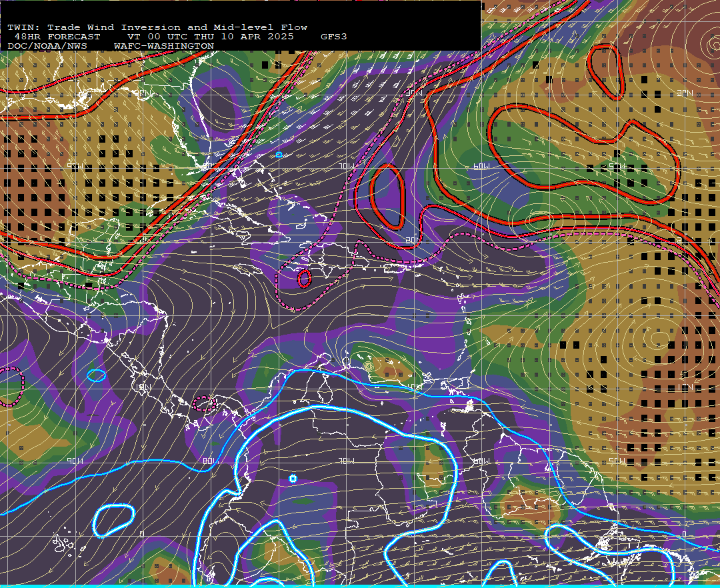Click the small cyan square marker near the Bahamas
720x588 pixels.
[x=279, y=155]
